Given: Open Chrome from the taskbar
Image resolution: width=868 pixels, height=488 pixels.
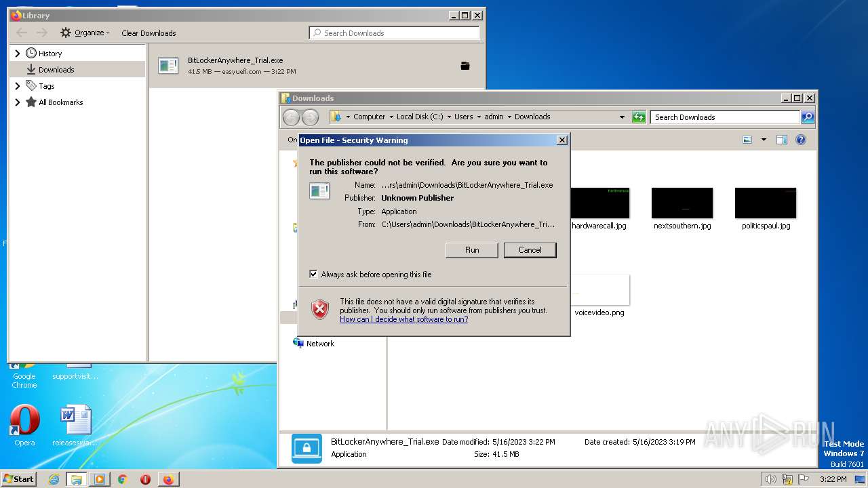Looking at the screenshot, I should pyautogui.click(x=123, y=479).
